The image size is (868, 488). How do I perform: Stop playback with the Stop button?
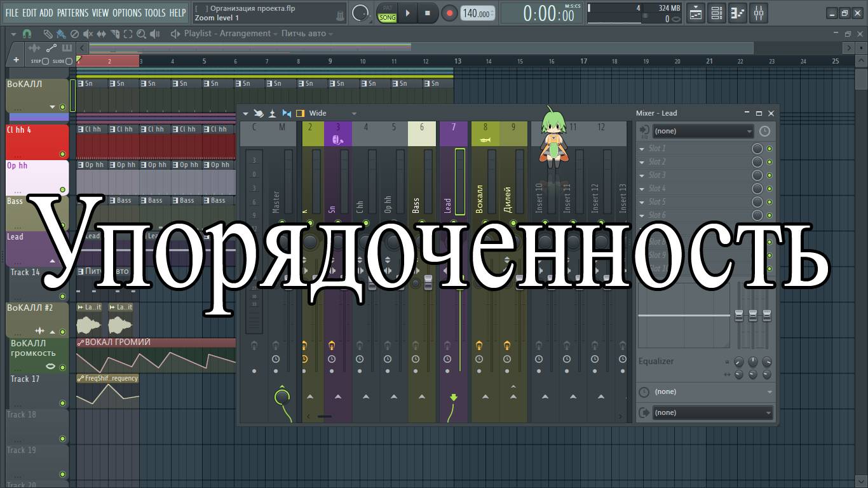428,13
